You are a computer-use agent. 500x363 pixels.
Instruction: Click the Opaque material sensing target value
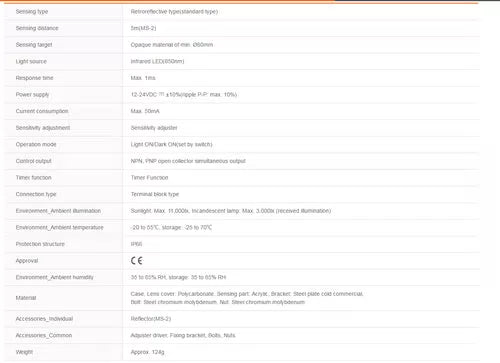172,45
